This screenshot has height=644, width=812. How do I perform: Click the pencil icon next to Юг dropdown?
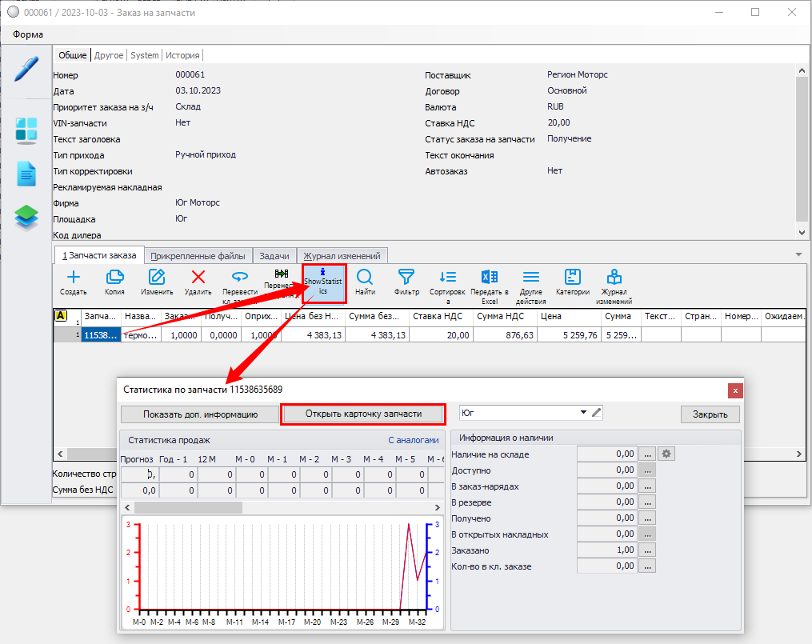(x=596, y=413)
